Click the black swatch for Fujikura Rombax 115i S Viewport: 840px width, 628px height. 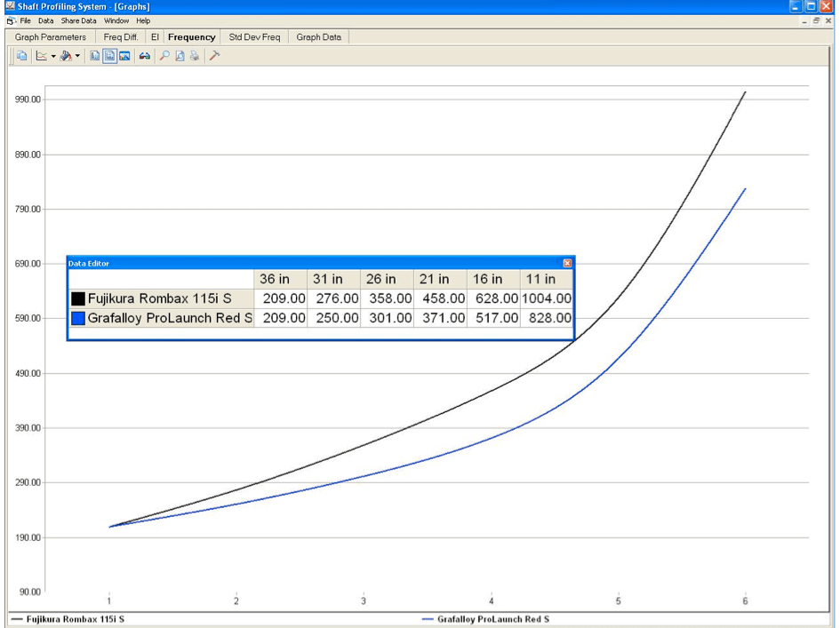coord(77,298)
